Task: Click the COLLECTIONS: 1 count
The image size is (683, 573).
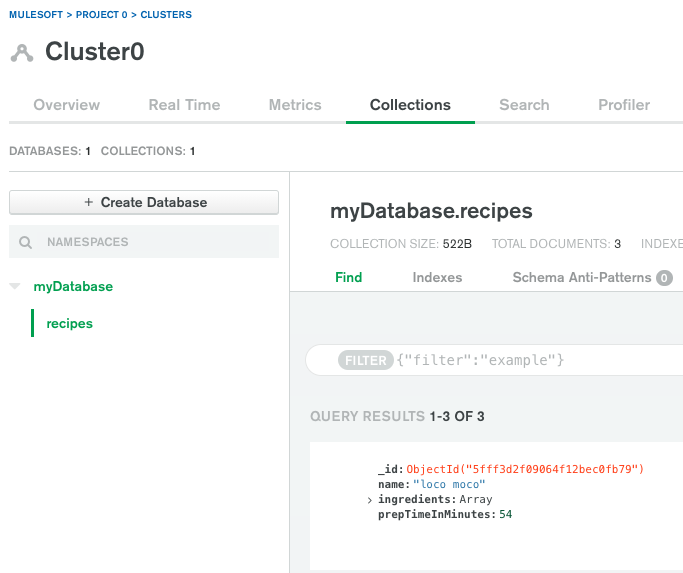Action: [x=148, y=151]
